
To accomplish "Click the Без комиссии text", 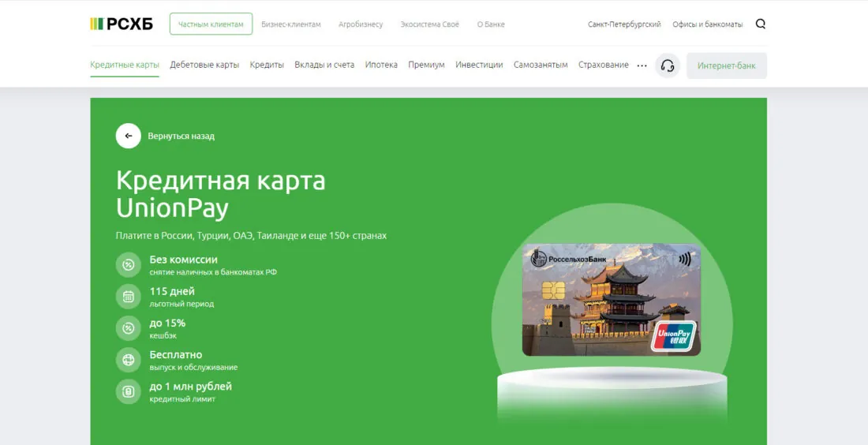I will click(183, 260).
